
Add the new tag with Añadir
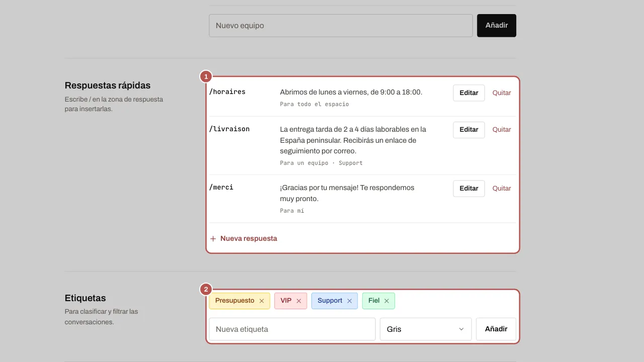pyautogui.click(x=496, y=329)
